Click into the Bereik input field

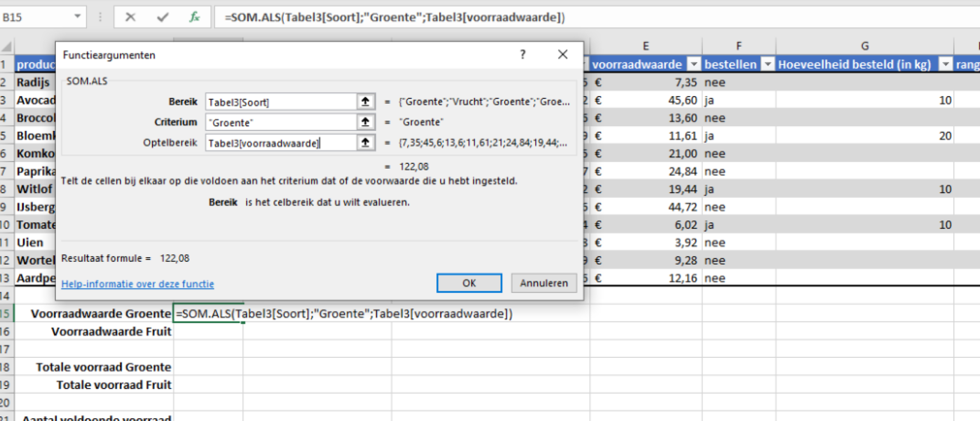tap(280, 102)
